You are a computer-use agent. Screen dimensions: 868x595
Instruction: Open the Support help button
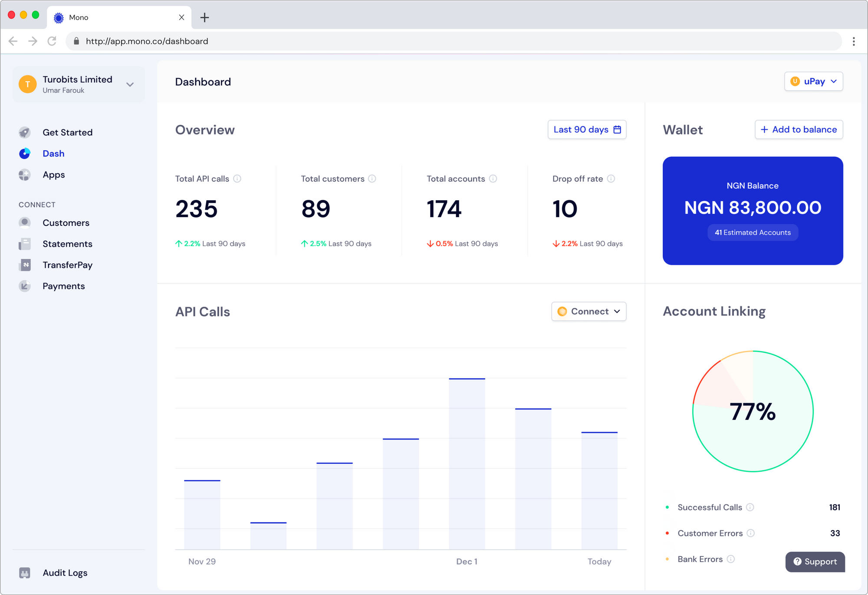pos(815,562)
